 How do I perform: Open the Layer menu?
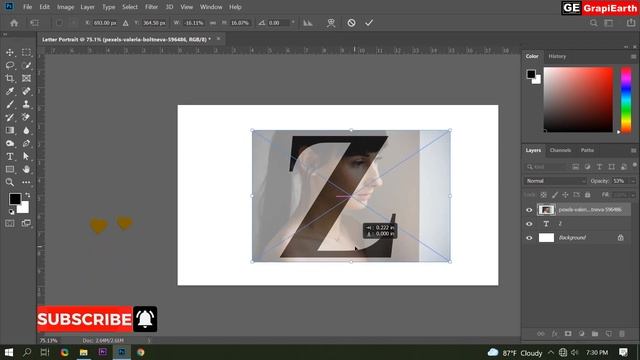(x=87, y=7)
